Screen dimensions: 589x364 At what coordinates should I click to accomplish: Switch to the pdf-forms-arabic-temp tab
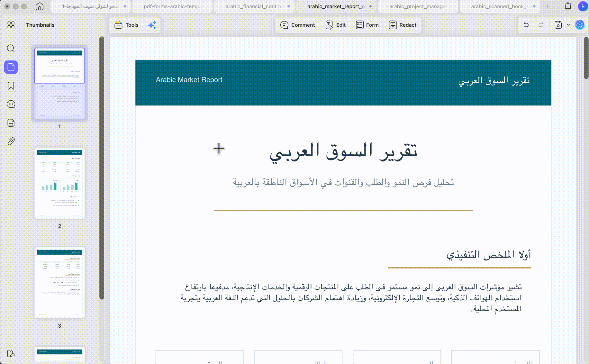pos(172,6)
